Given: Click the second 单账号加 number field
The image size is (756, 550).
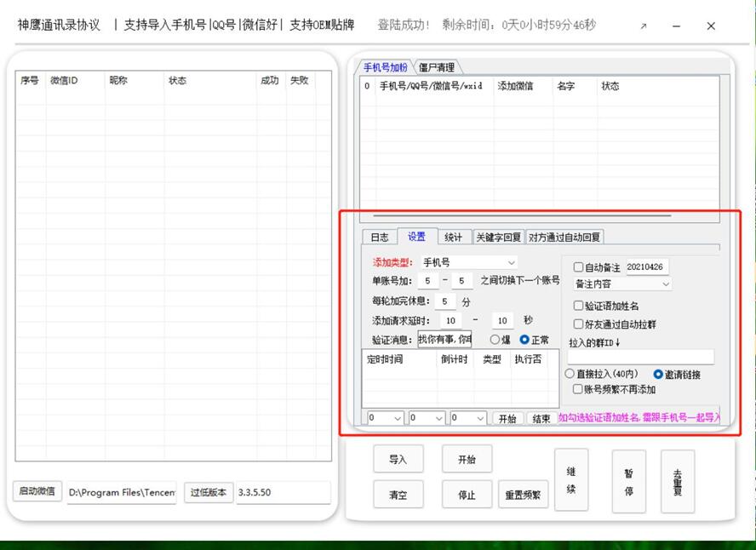Looking at the screenshot, I should pyautogui.click(x=462, y=280).
